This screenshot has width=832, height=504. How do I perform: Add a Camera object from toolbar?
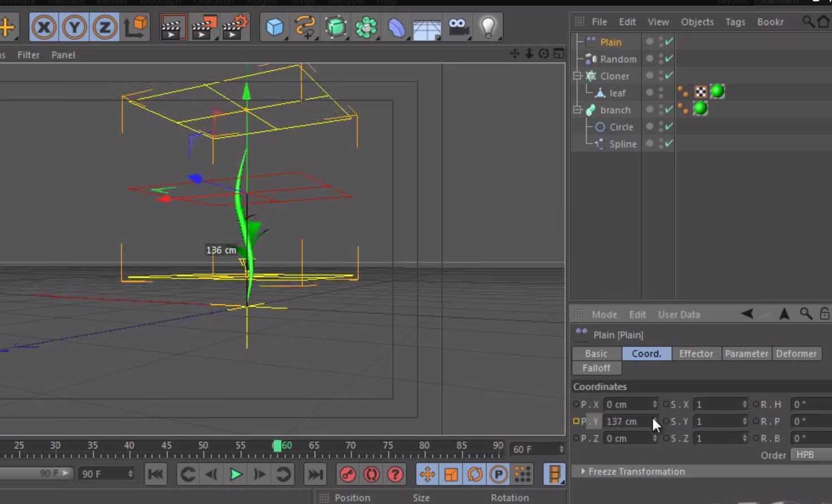point(458,27)
